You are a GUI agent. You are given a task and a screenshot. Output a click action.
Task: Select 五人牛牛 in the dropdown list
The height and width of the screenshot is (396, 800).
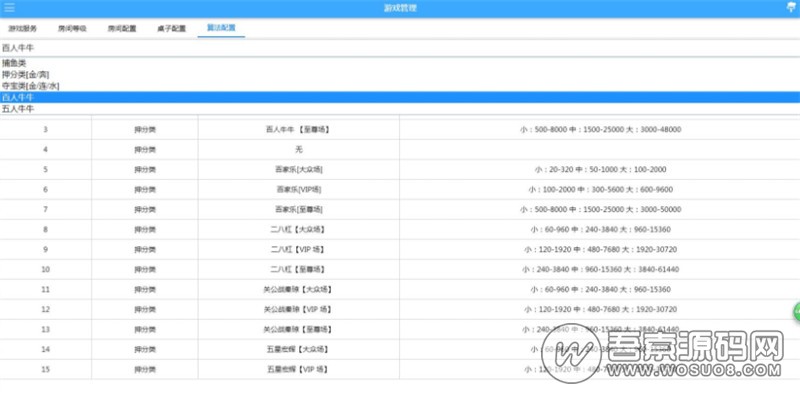tap(400, 109)
